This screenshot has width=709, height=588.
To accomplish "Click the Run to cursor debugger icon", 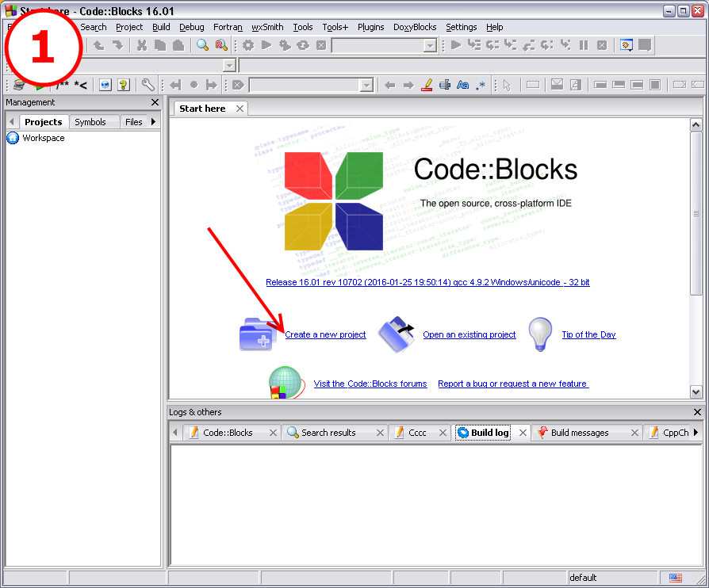I will tap(474, 45).
